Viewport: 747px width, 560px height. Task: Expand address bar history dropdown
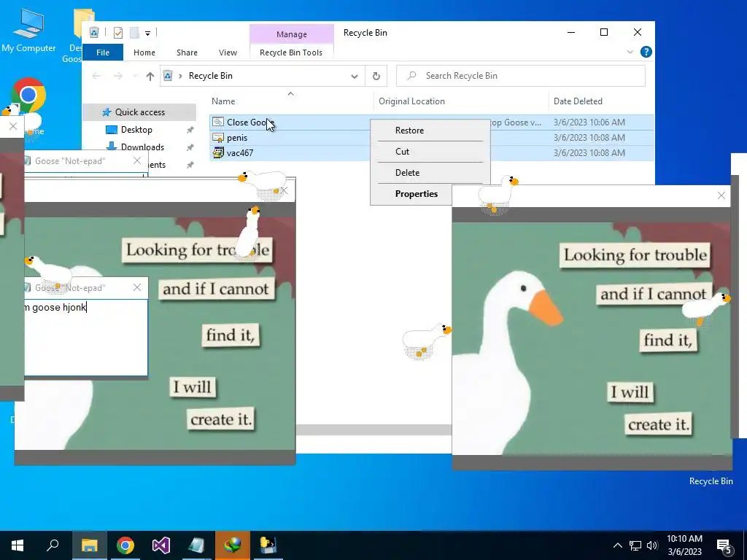coord(354,76)
